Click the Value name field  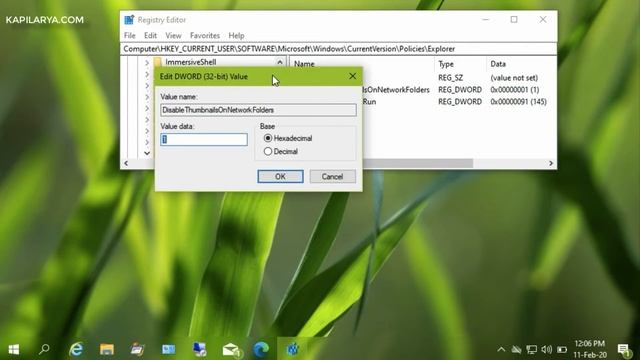coord(258,110)
